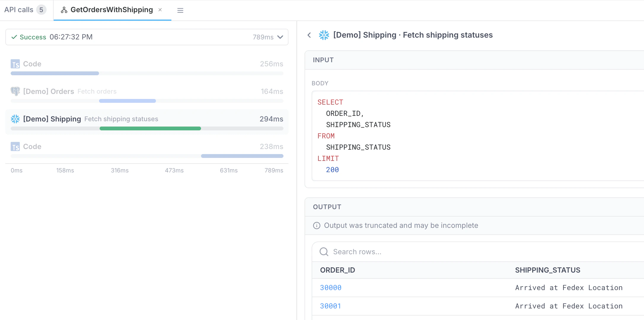Screen dimensions: 644x320
Task: Click the green Shipping timing bar
Action: (150, 129)
